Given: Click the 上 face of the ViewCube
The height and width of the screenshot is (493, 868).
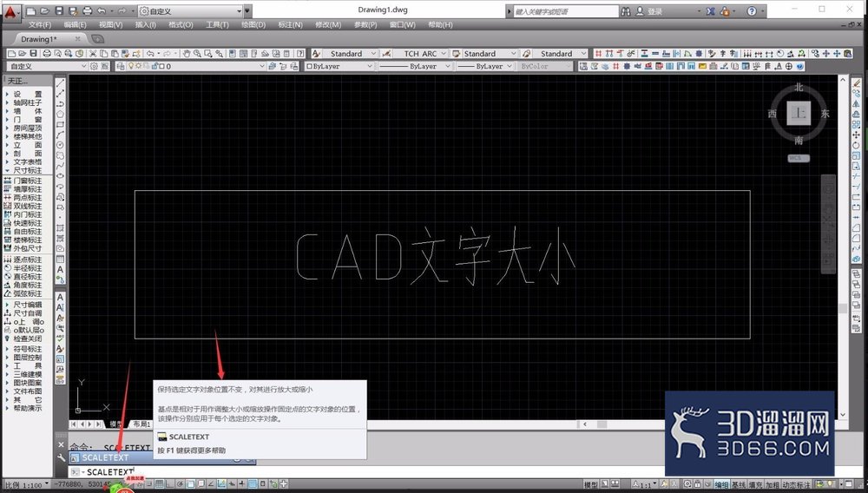Looking at the screenshot, I should [x=799, y=113].
